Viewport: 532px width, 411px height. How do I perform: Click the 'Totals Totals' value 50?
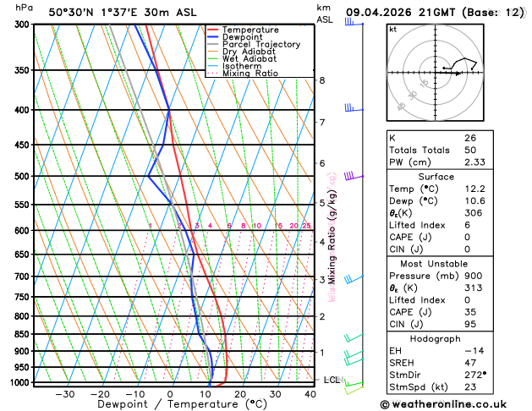[x=470, y=150]
